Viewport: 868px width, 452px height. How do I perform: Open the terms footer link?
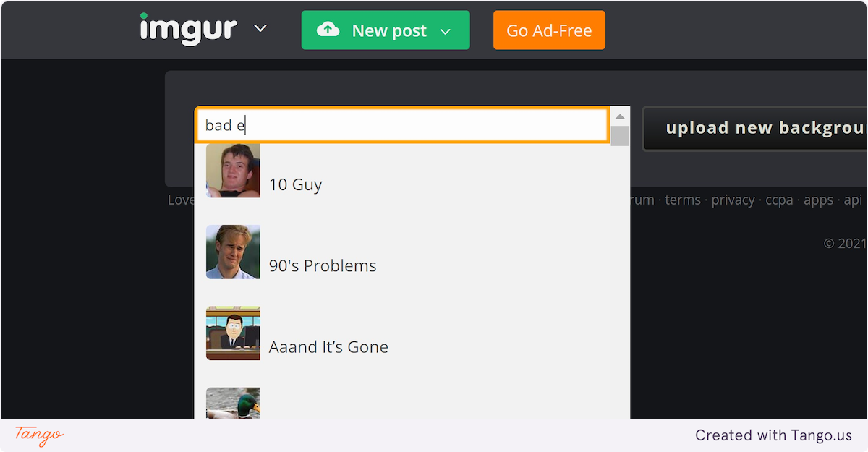pyautogui.click(x=683, y=200)
